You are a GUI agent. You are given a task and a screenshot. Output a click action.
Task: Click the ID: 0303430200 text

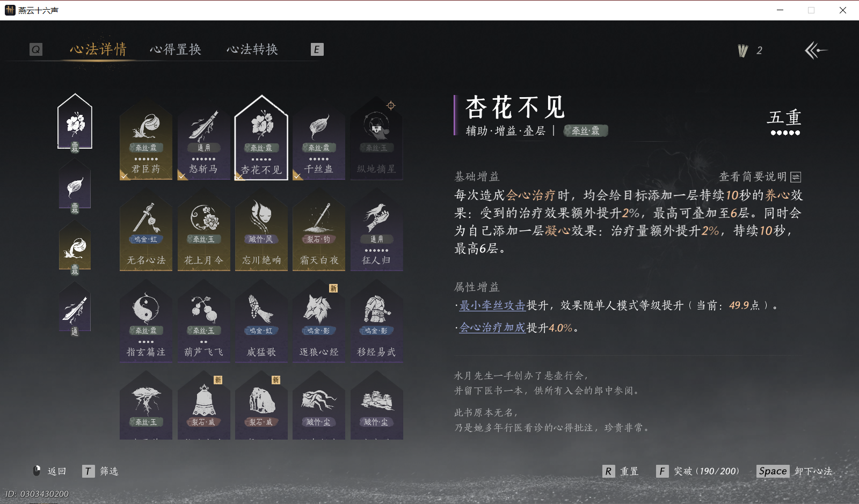tap(37, 494)
